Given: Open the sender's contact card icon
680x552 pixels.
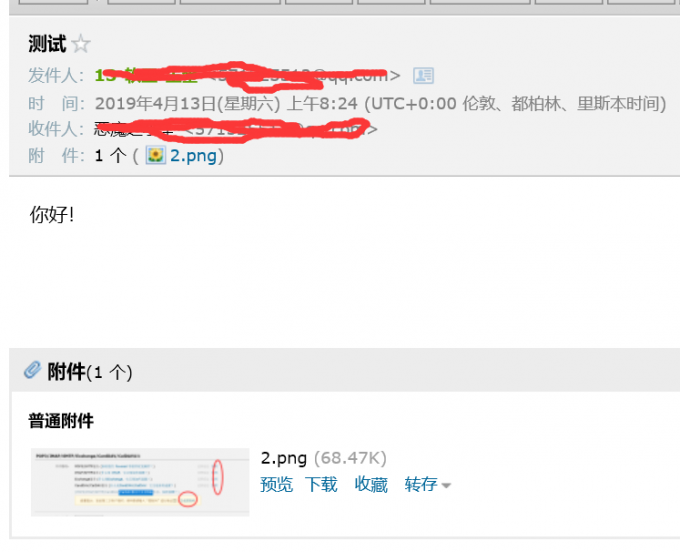Looking at the screenshot, I should pyautogui.click(x=423, y=75).
